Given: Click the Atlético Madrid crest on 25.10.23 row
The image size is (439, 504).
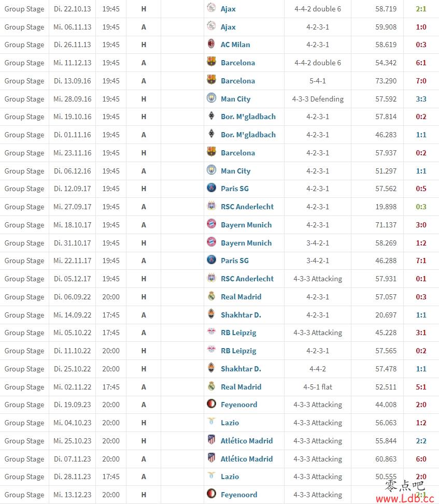Looking at the screenshot, I should point(211,440).
